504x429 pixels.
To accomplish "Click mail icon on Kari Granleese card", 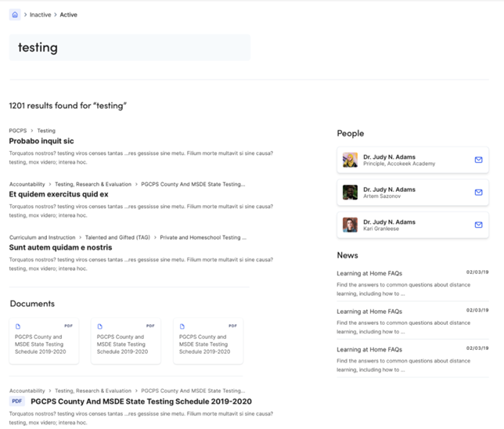I will click(478, 225).
